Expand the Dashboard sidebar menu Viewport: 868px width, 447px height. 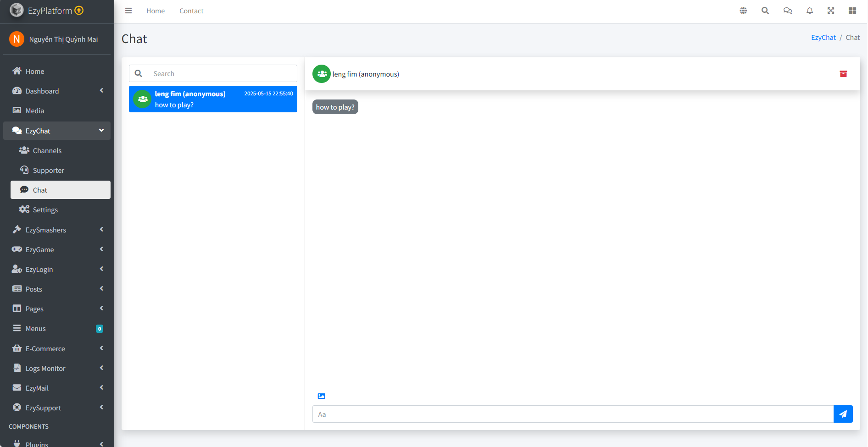click(x=57, y=91)
